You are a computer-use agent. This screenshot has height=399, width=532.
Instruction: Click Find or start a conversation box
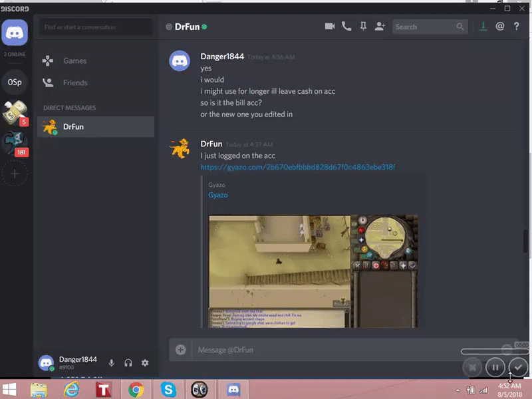pyautogui.click(x=96, y=27)
